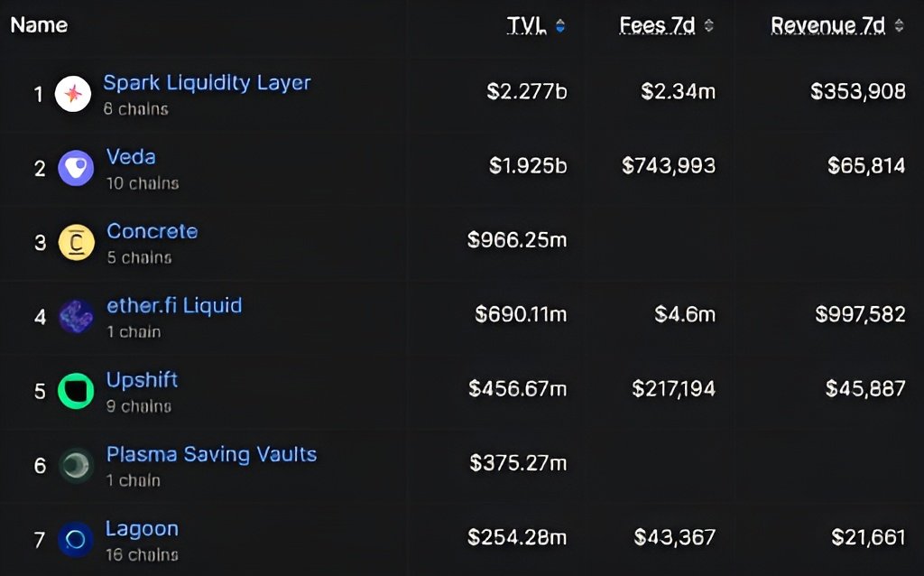
Task: Click the Spark Liquidity Layer logo icon
Action: (73, 94)
